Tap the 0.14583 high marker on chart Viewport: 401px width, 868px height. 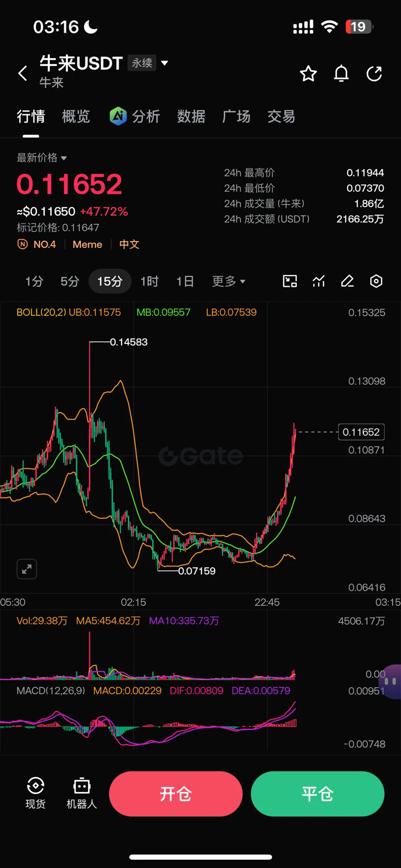coord(129,342)
